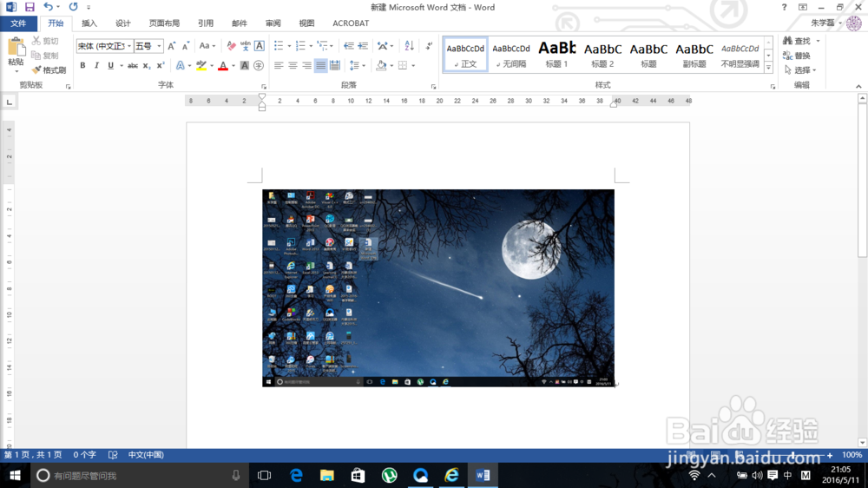This screenshot has height=488, width=868.
Task: Open File Explorer from taskbar
Action: 327,475
